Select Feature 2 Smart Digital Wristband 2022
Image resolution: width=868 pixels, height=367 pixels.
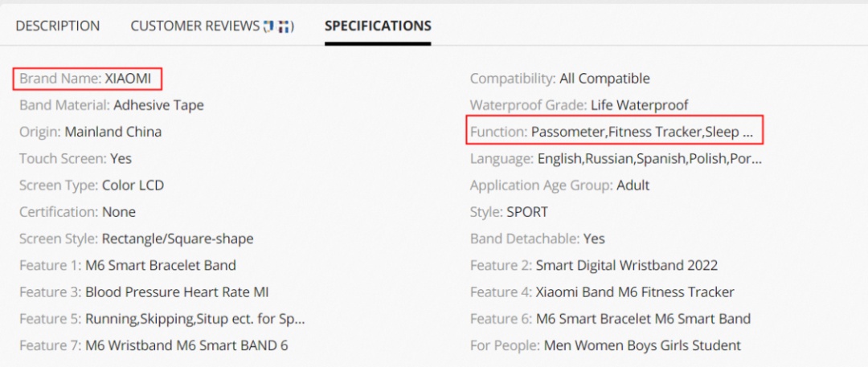point(594,265)
